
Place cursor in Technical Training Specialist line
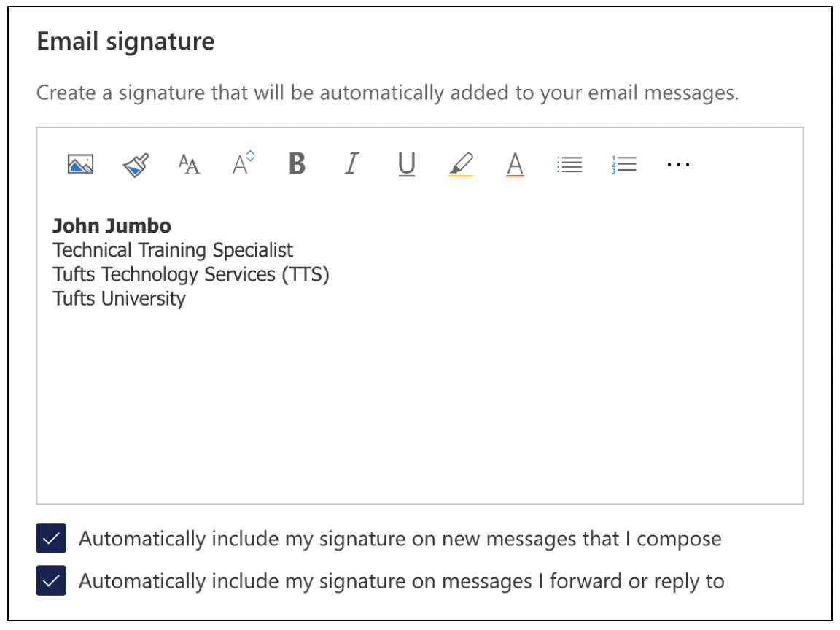tap(173, 250)
